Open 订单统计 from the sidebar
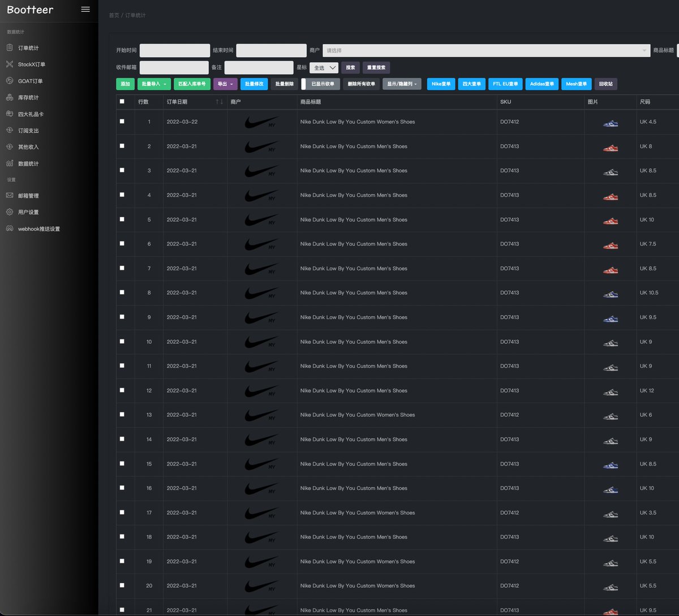Viewport: 679px width, 616px height. (x=28, y=48)
